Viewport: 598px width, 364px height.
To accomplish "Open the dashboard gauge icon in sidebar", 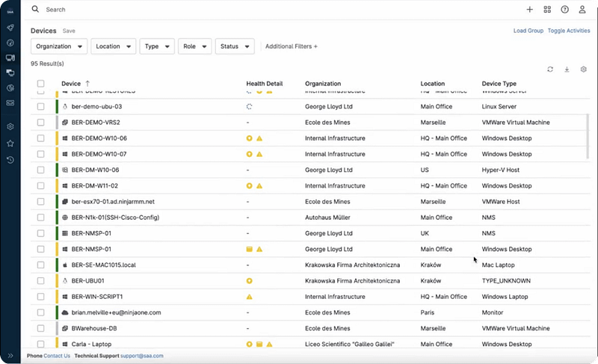I will click(x=10, y=43).
